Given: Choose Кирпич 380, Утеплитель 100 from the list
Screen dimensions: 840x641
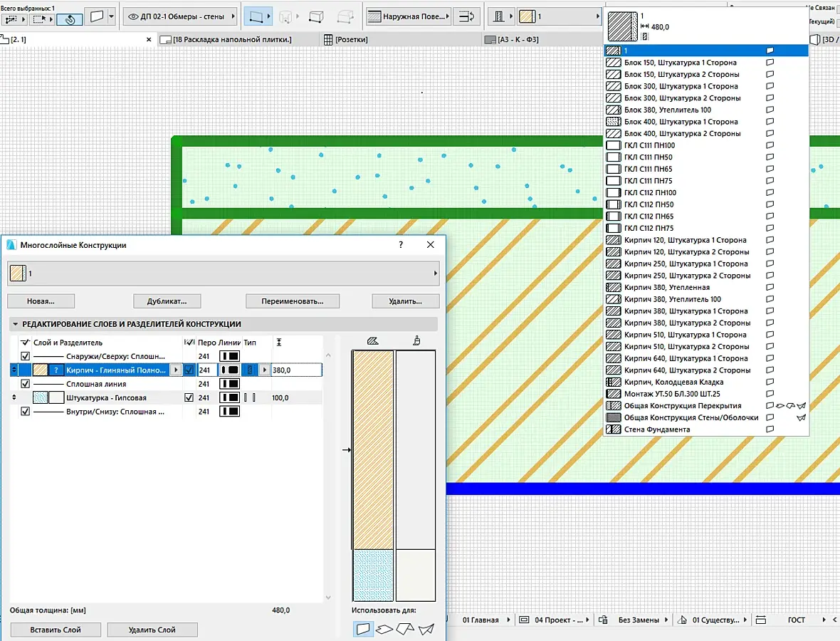Looking at the screenshot, I should (672, 299).
